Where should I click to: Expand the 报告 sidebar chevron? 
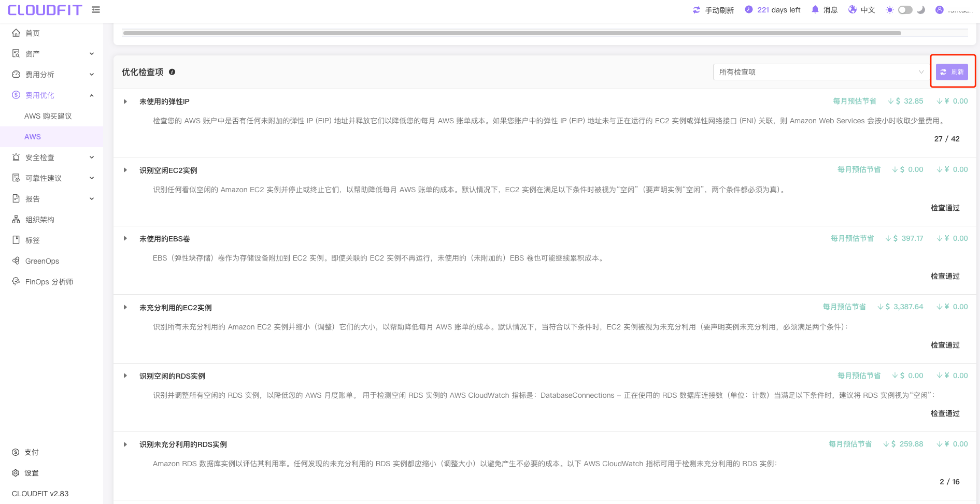(x=92, y=199)
